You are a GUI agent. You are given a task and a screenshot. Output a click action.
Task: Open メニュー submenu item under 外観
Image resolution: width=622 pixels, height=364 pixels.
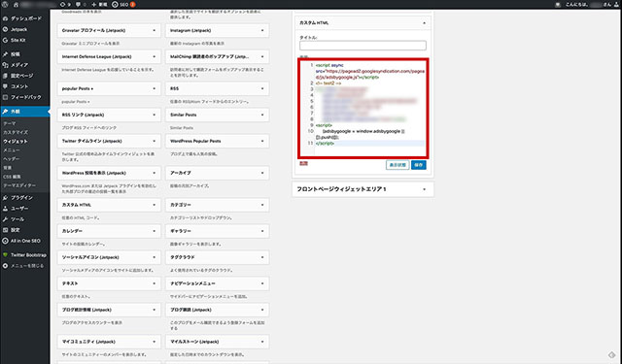(x=12, y=150)
